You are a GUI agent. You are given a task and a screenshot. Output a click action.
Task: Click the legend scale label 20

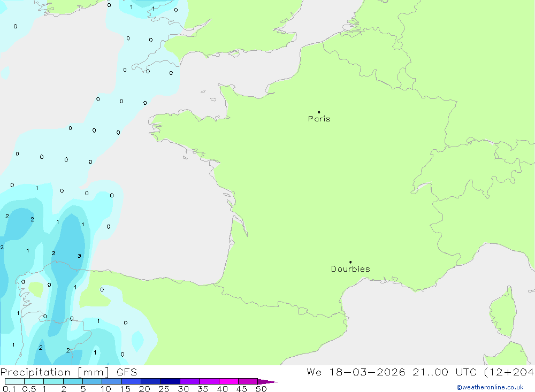pos(144,389)
